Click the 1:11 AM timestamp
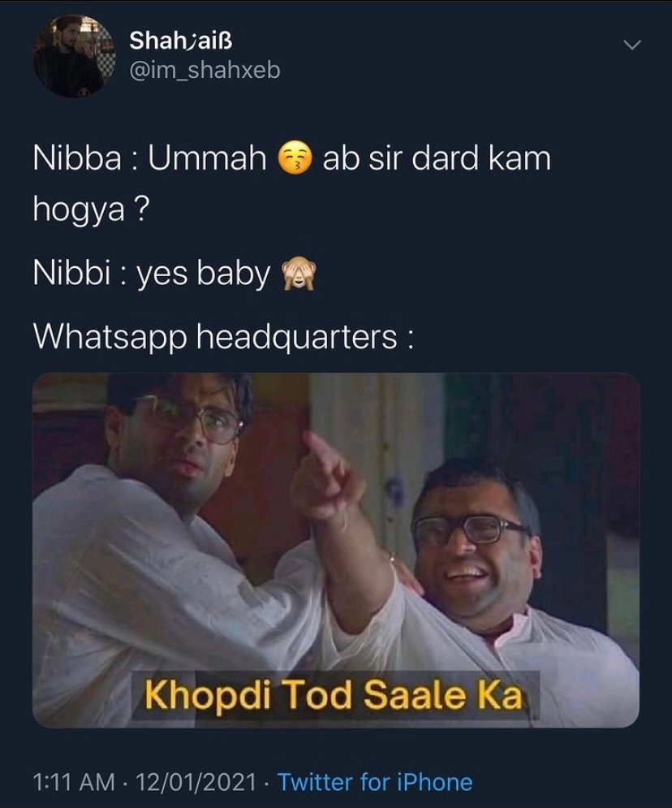Image resolution: width=672 pixels, height=808 pixels. 74,782
